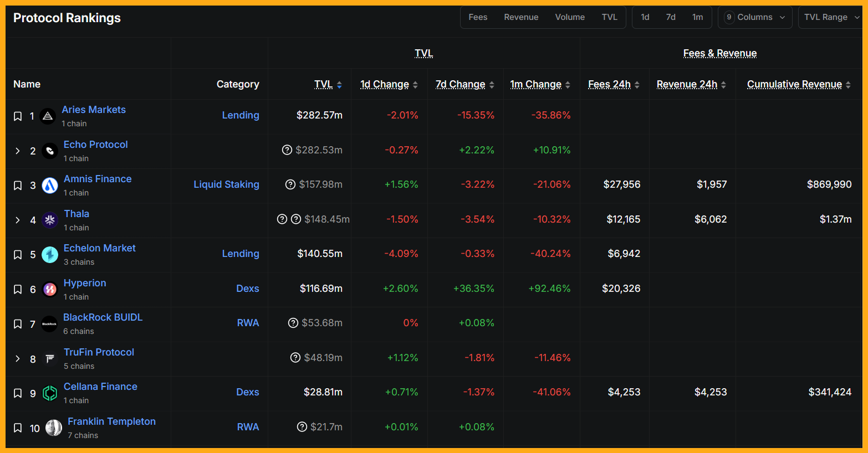This screenshot has height=453, width=868.
Task: Click question mark icon beside $53.68m TVL
Action: tap(293, 323)
